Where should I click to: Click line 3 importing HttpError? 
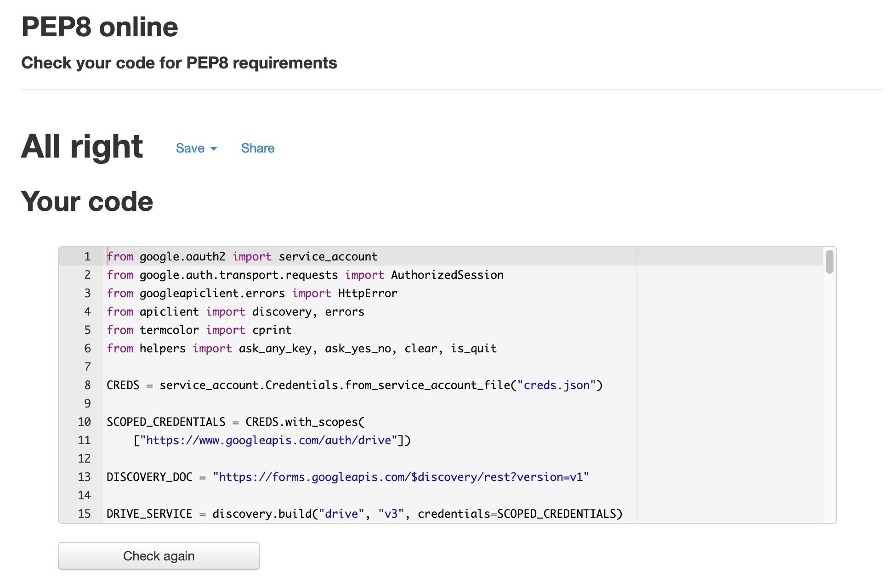click(x=252, y=293)
